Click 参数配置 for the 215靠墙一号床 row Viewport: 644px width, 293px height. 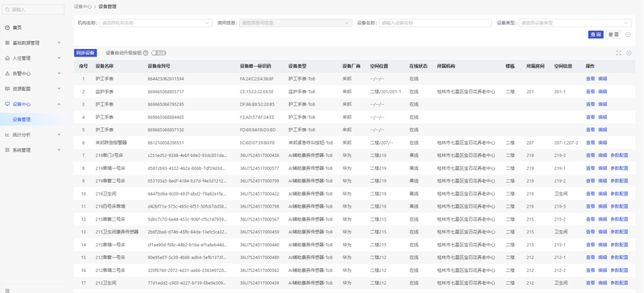(619, 245)
